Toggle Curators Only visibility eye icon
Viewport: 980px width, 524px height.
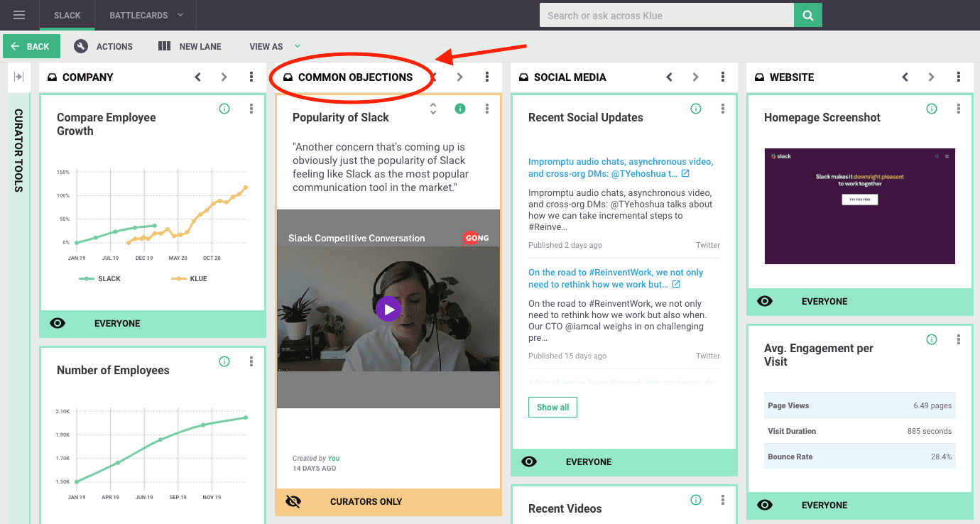click(293, 501)
